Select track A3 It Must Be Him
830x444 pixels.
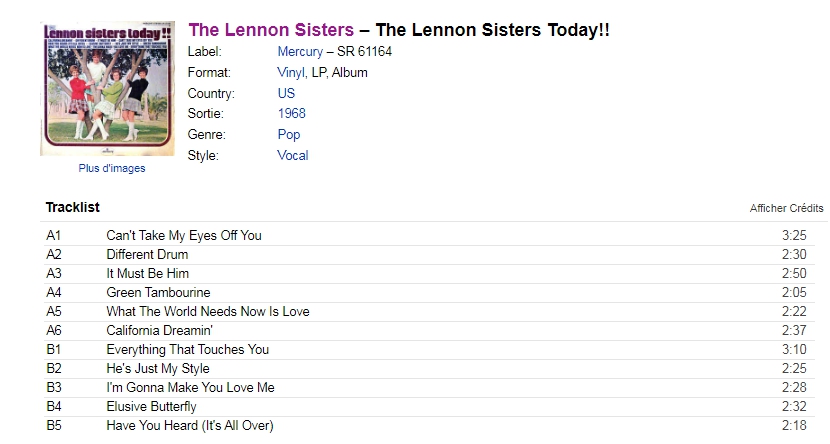pos(430,274)
